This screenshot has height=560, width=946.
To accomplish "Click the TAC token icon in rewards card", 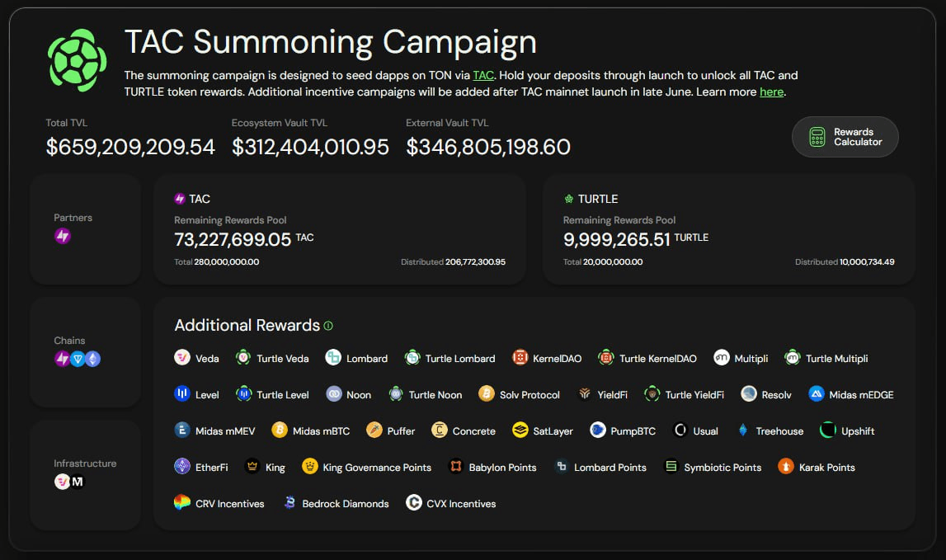I will 180,199.
